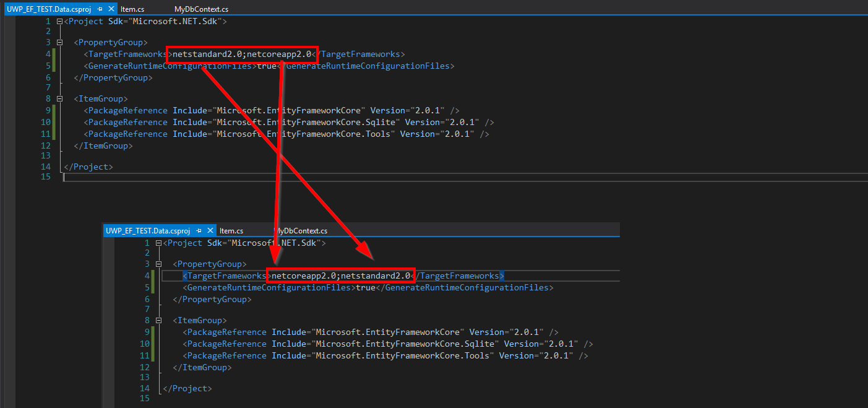Click opening GenerateRuntimeConfigurationFiles tag in lower editor
The width and height of the screenshot is (868, 408).
(269, 288)
